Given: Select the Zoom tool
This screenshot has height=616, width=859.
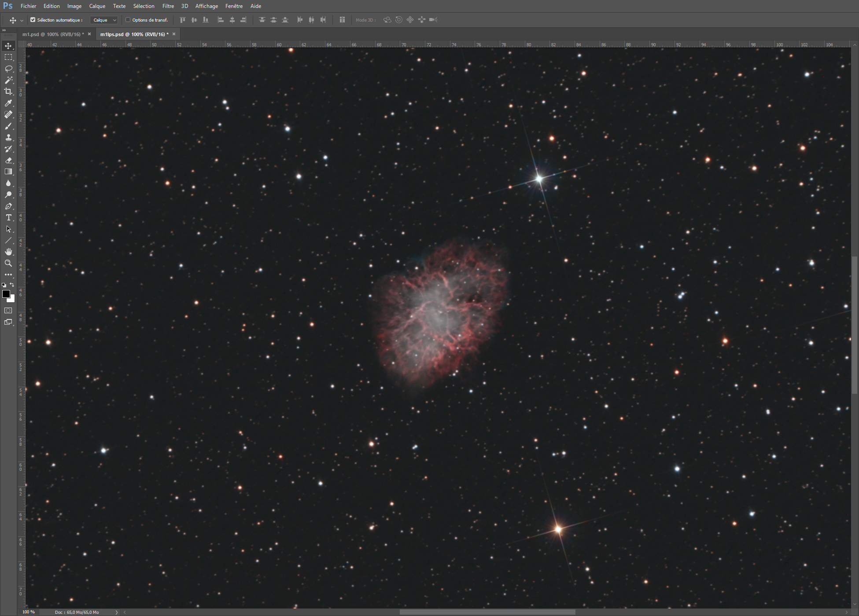Looking at the screenshot, I should (x=8, y=263).
